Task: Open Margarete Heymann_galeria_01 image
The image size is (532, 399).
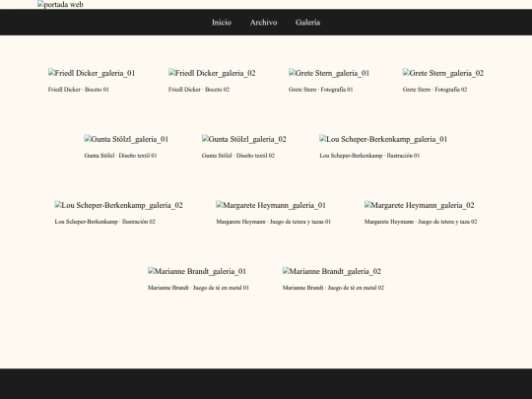Action: 271,205
